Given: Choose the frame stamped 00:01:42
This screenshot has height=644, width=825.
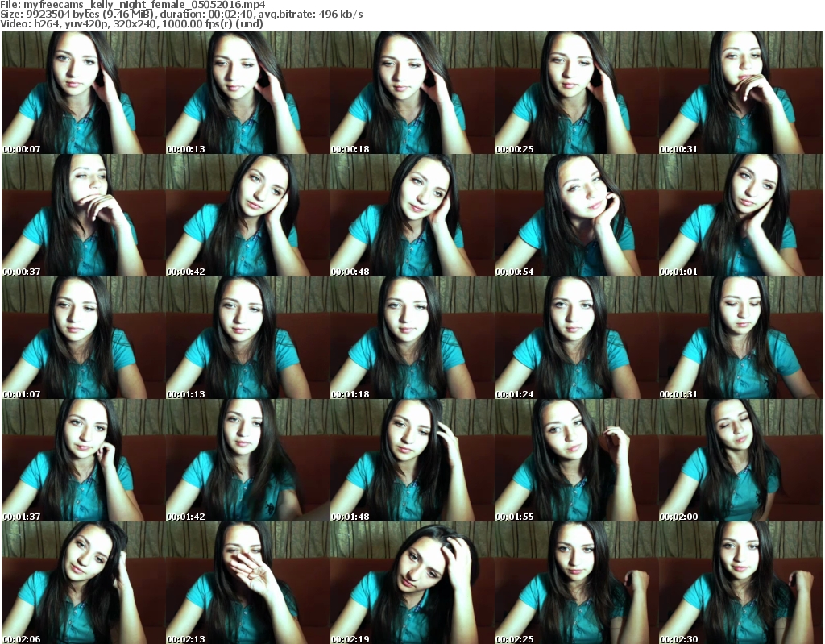Looking at the screenshot, I should pyautogui.click(x=248, y=460).
